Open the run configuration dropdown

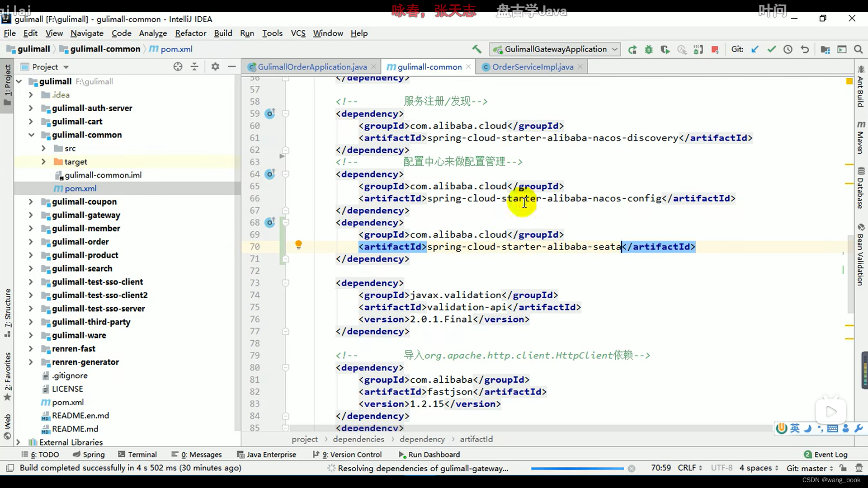[556, 49]
